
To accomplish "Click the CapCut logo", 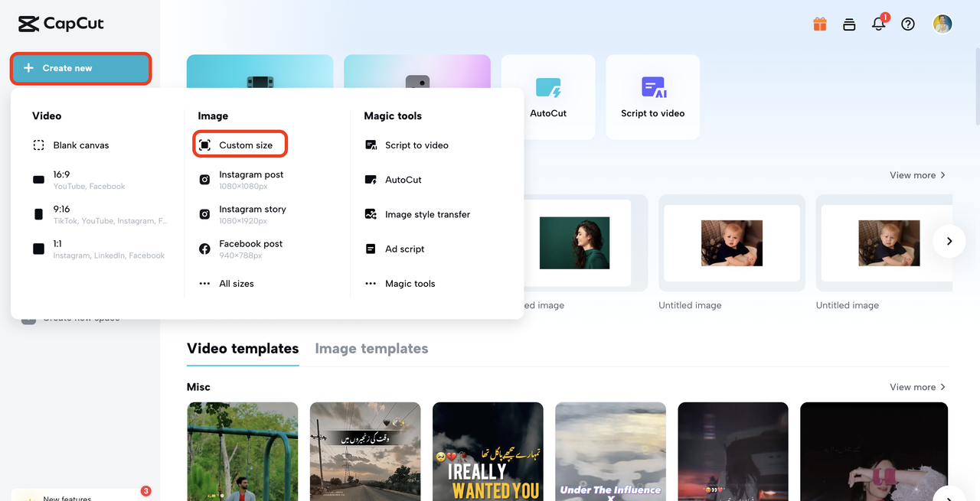I will tap(61, 24).
